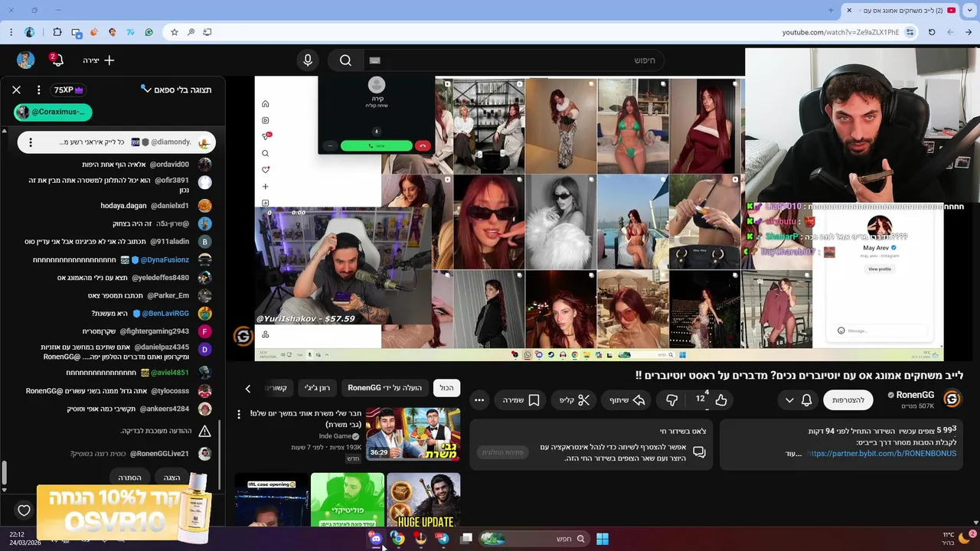The width and height of the screenshot is (980, 551).
Task: Click the Grammarly extension icon
Action: [x=149, y=32]
